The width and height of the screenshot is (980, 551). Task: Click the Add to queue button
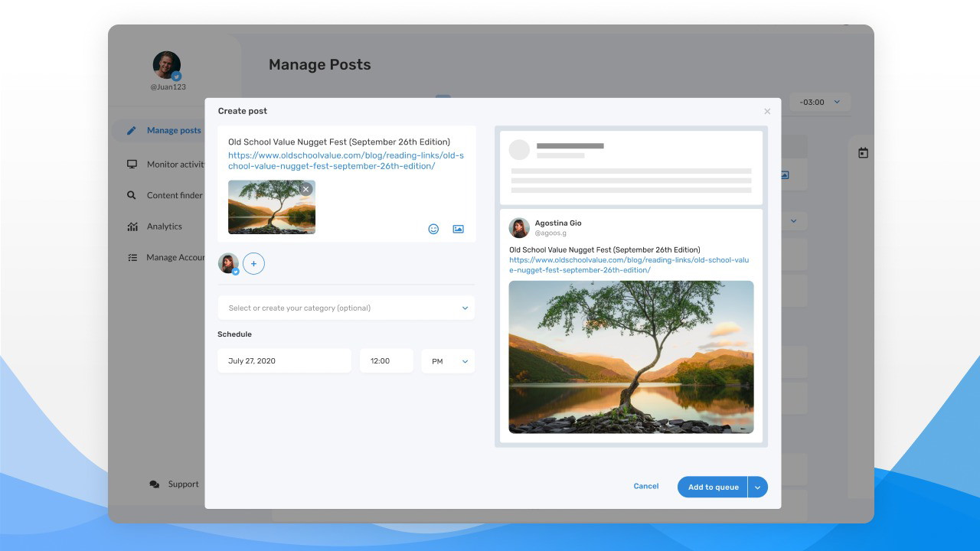click(x=713, y=487)
